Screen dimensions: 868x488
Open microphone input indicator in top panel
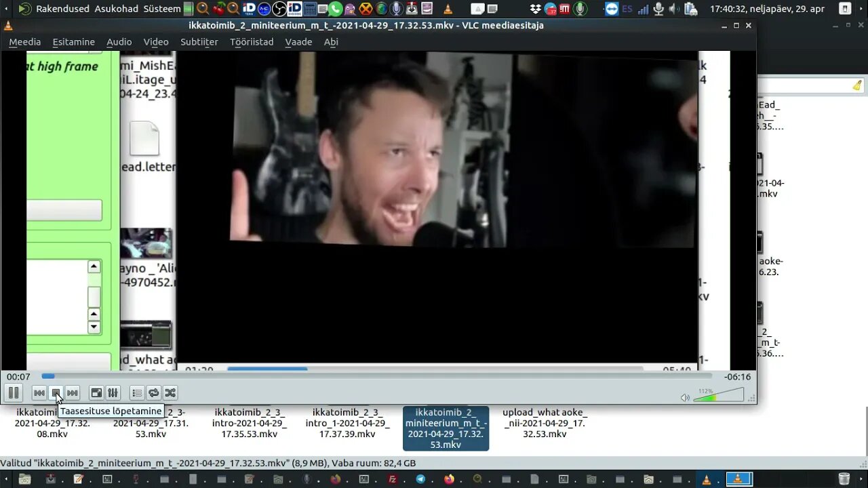pyautogui.click(x=658, y=9)
